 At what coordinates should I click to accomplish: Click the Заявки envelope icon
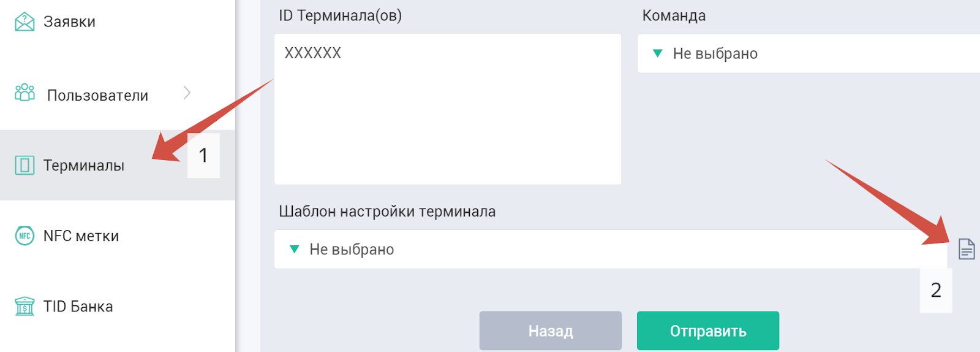(24, 21)
